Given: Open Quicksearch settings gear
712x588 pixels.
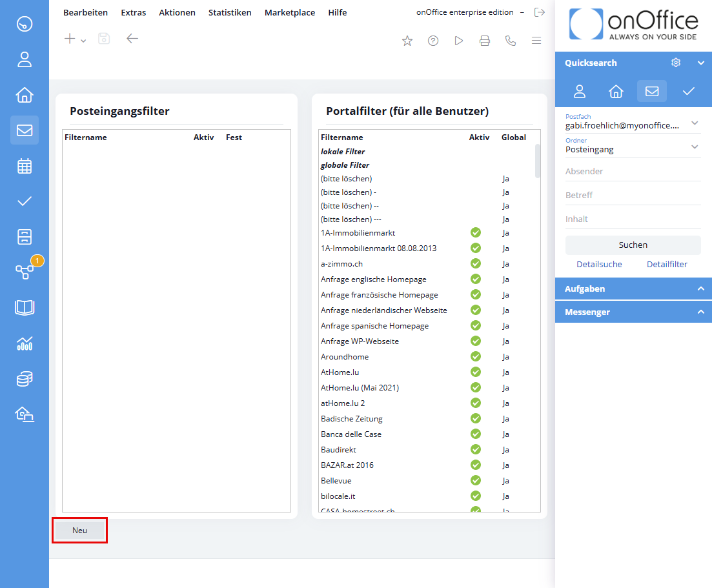Looking at the screenshot, I should coord(676,63).
